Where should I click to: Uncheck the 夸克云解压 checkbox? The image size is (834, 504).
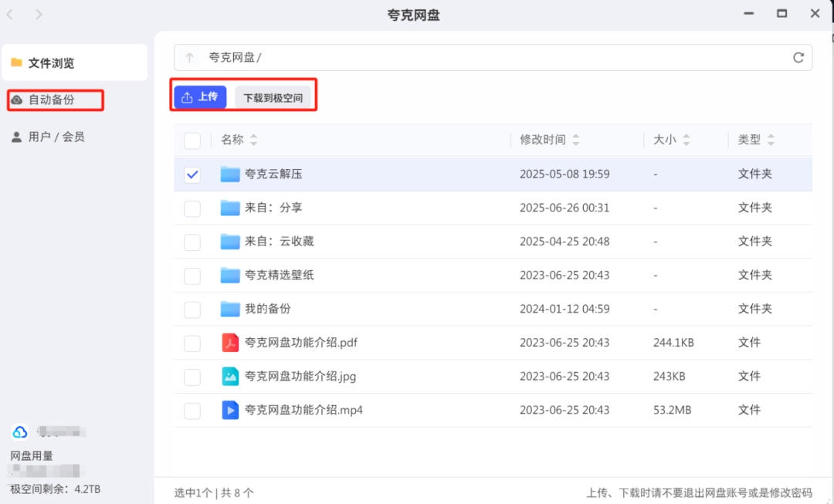tap(192, 175)
